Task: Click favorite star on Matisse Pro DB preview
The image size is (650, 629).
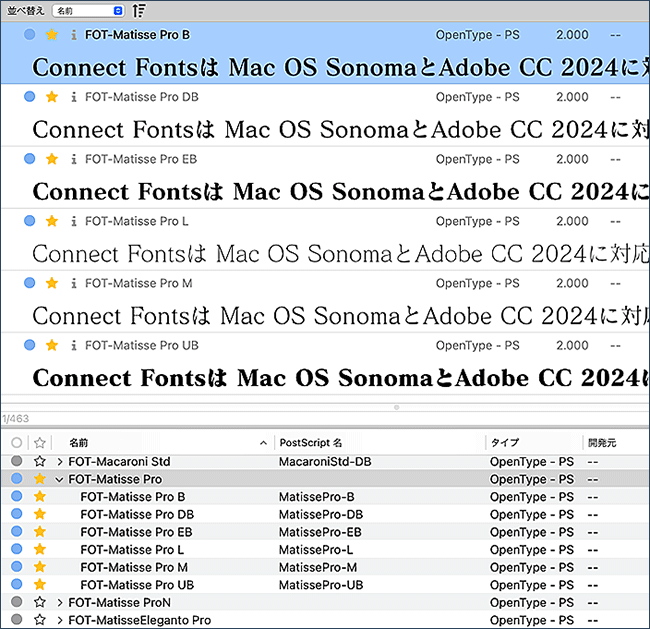Action: pos(52,97)
